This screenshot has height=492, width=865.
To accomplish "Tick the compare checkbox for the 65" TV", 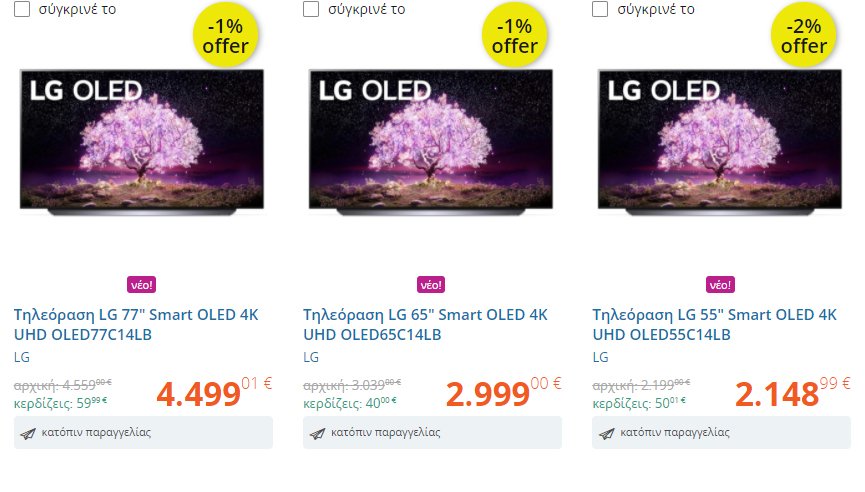I will pyautogui.click(x=311, y=9).
